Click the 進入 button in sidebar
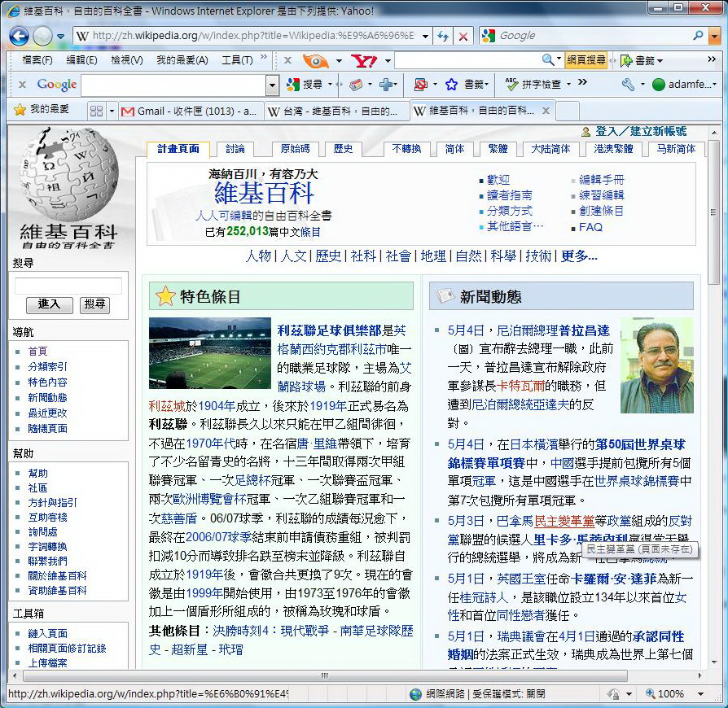The height and width of the screenshot is (708, 728). [x=49, y=304]
